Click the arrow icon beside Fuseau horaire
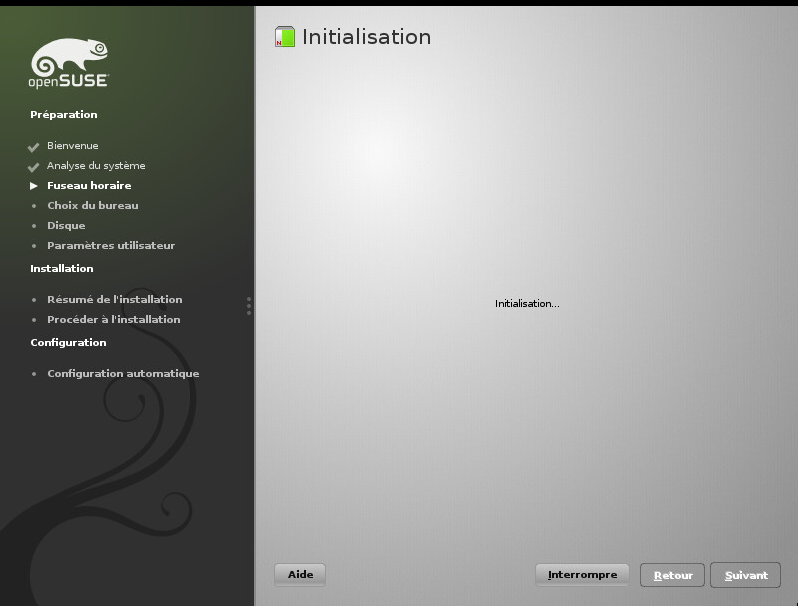This screenshot has width=798, height=606. (34, 186)
